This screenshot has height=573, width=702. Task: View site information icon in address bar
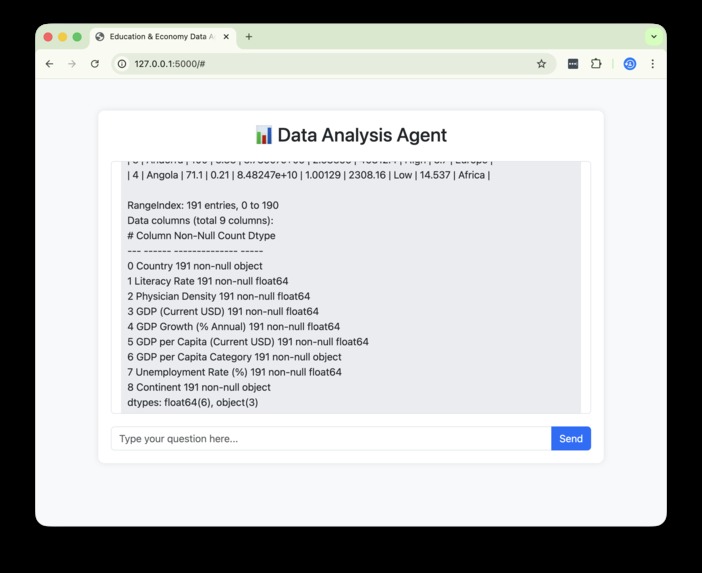point(122,64)
